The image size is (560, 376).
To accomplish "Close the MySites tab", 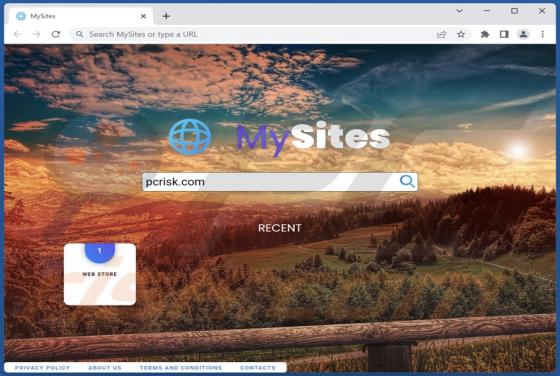I will [143, 16].
